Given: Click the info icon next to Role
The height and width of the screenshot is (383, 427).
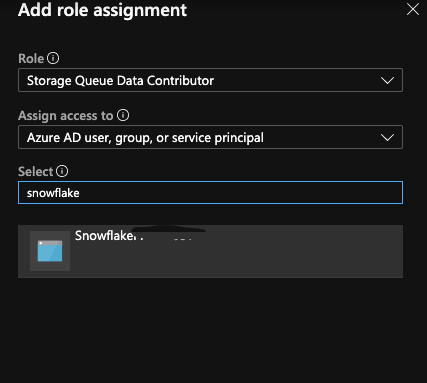Looking at the screenshot, I should coord(53,58).
